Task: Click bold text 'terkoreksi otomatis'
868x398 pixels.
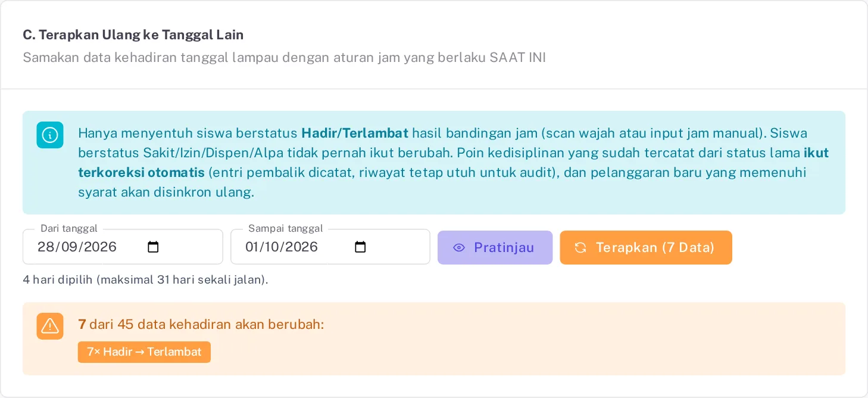Action: point(142,173)
